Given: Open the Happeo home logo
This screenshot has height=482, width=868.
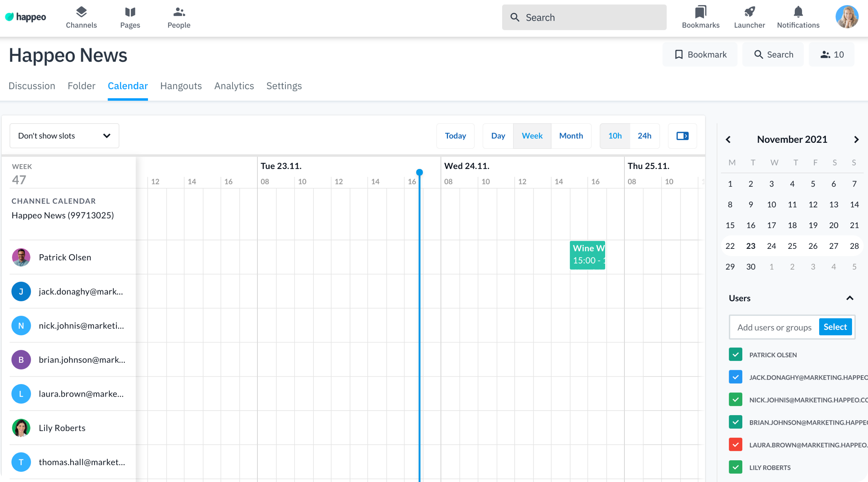Looking at the screenshot, I should 26,17.
